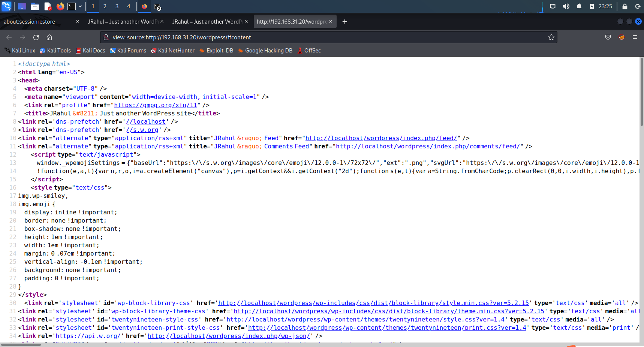Open the Google Hacking DB bookmark

click(265, 51)
